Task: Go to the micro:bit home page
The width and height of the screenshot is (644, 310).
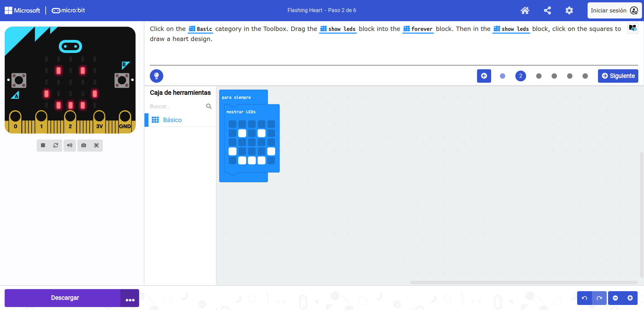Action: (525, 10)
